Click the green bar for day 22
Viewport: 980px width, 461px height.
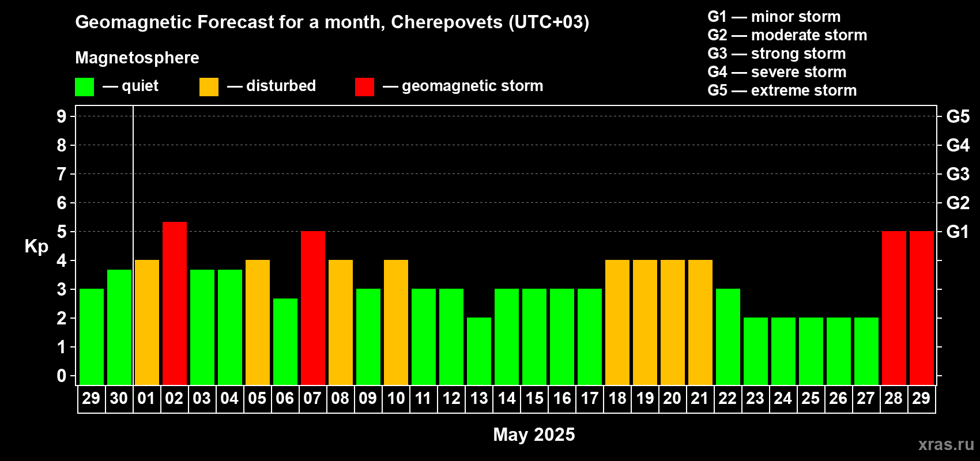point(728,337)
